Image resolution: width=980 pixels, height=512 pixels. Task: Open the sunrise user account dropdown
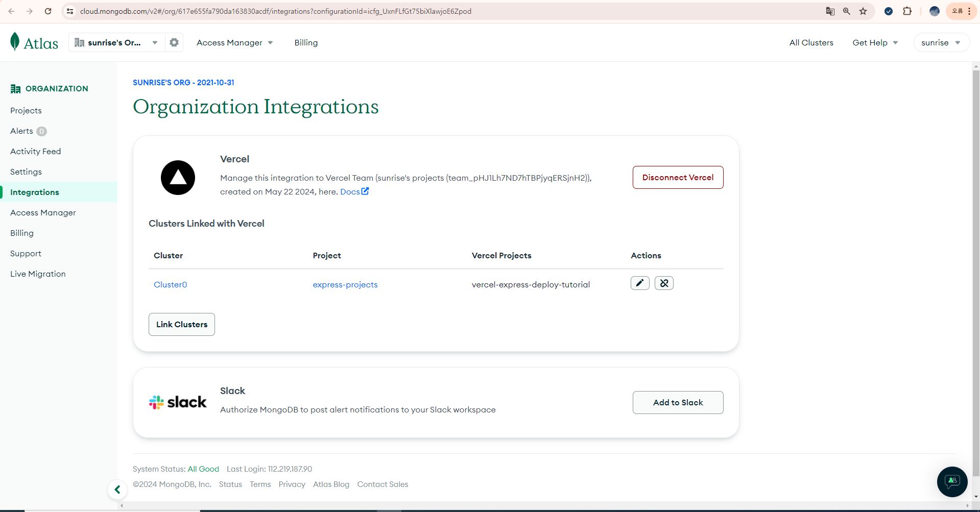coord(941,43)
